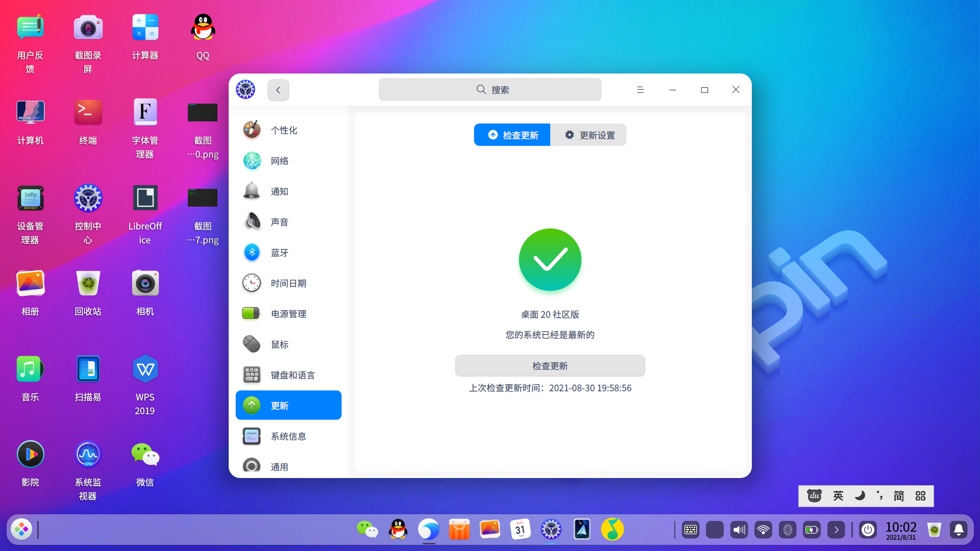The image size is (980, 551).
Task: Open 声音 sound settings
Action: pyautogui.click(x=279, y=222)
